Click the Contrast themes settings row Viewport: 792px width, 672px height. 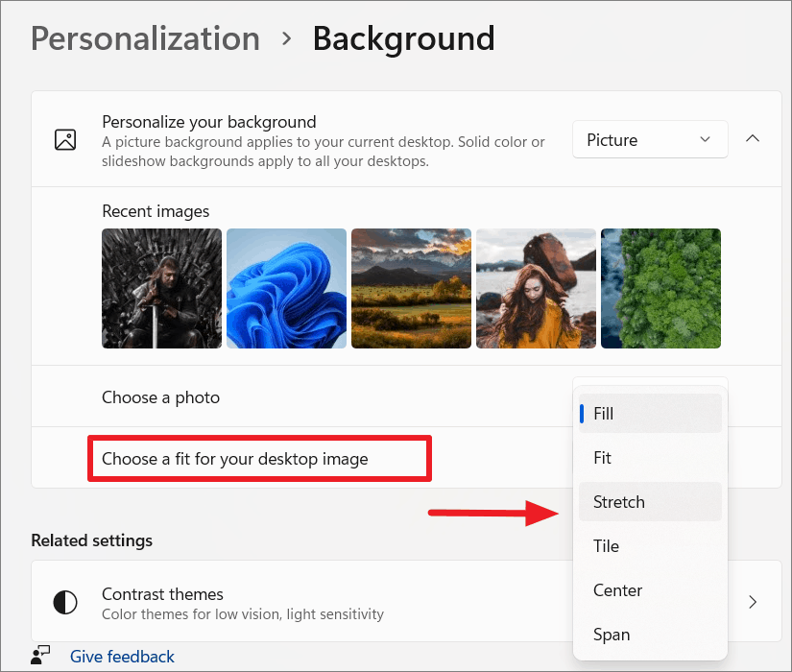tap(406, 601)
